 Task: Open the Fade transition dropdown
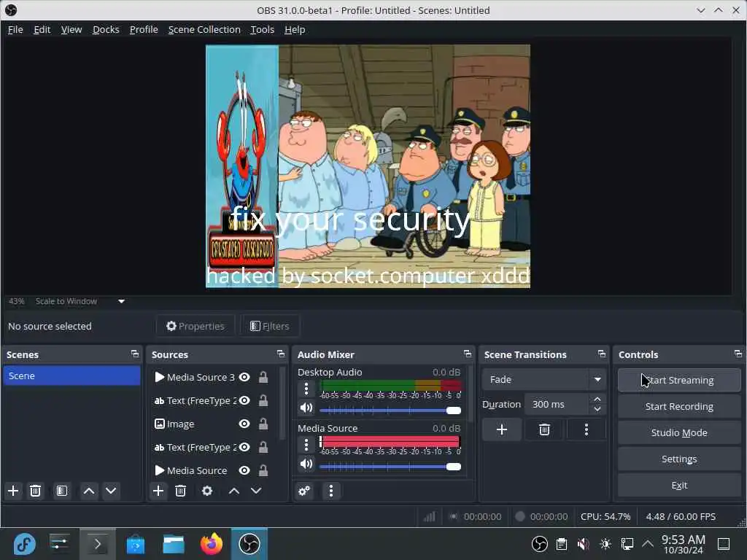(x=544, y=379)
